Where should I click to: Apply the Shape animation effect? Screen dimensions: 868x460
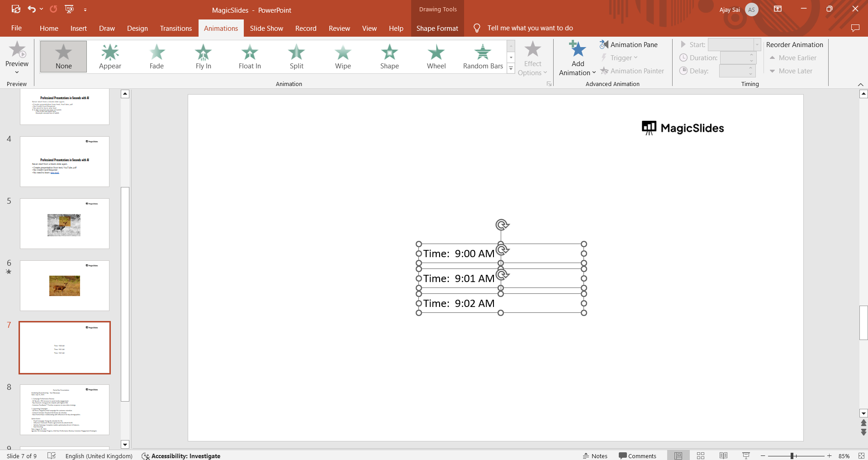click(389, 57)
